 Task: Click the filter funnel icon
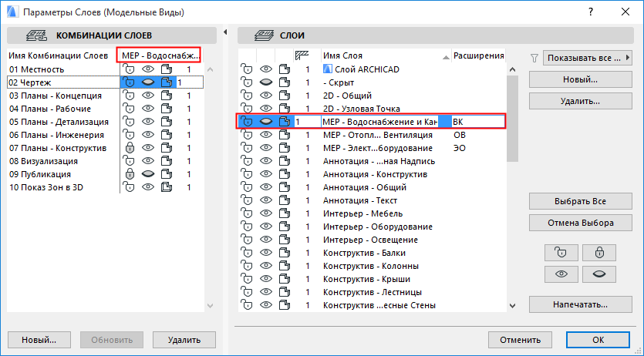point(534,58)
